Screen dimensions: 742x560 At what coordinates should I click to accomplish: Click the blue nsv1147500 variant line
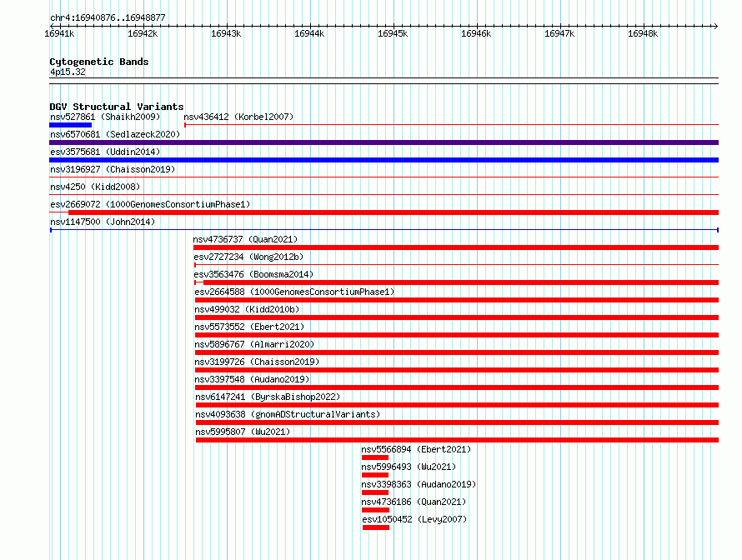(x=384, y=230)
